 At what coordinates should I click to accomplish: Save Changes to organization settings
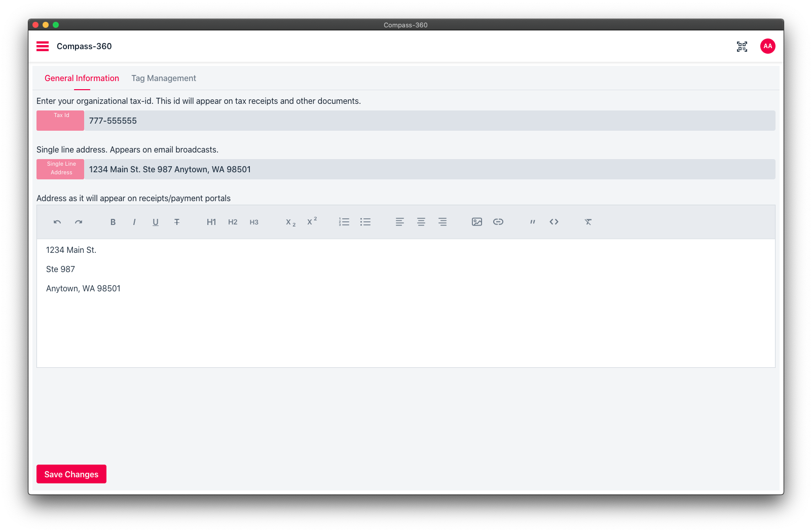tap(71, 474)
